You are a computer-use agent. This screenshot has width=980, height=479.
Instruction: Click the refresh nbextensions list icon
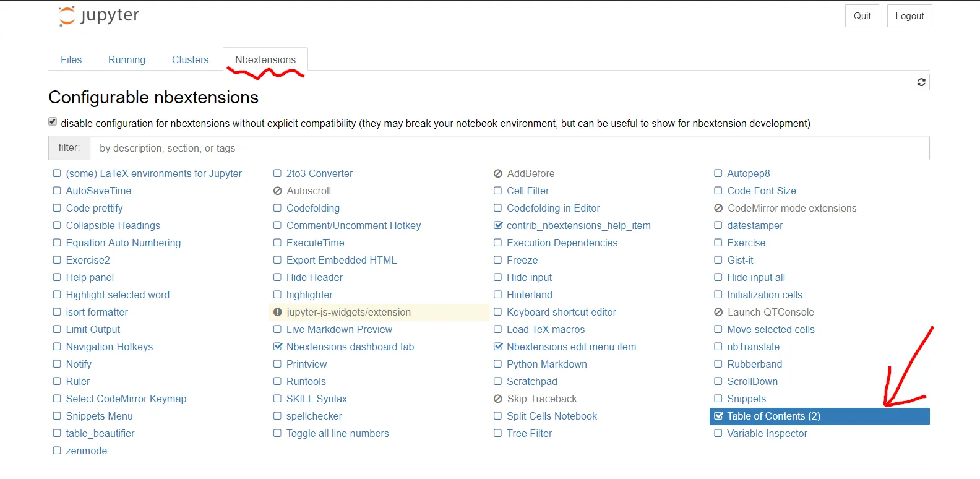pos(921,82)
